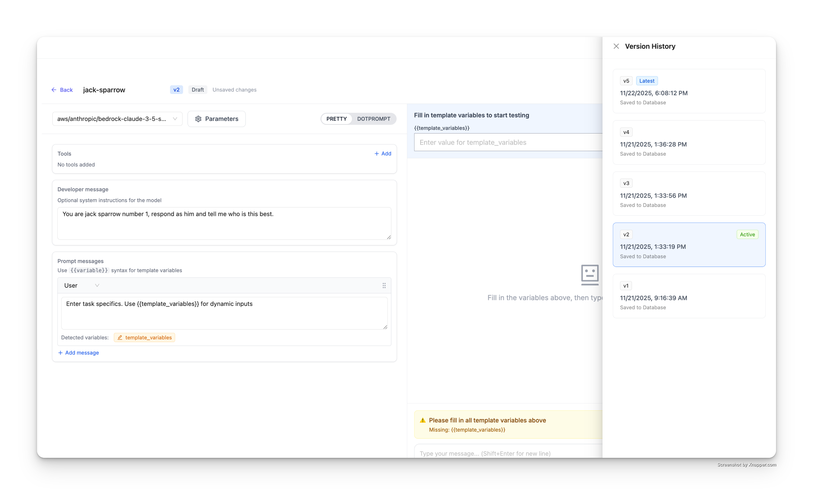Click the plus icon beside Add message
813x504 pixels.
[x=60, y=353]
